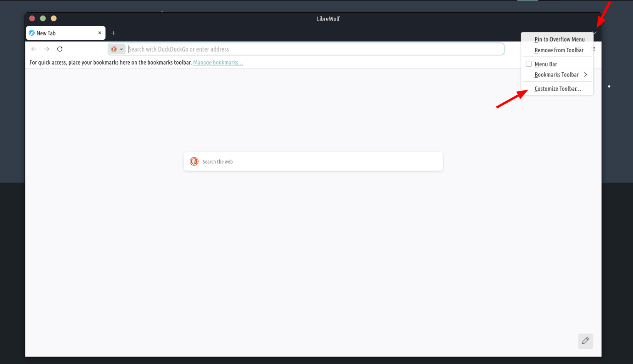Open a new tab with plus button
Image resolution: width=633 pixels, height=364 pixels.
click(x=113, y=33)
